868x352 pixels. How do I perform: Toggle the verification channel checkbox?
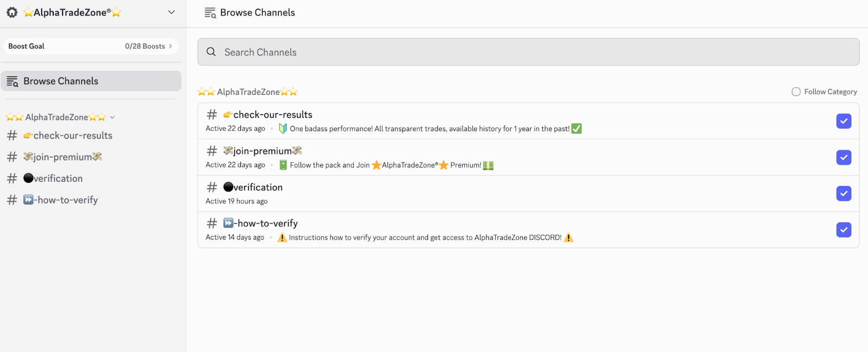844,194
